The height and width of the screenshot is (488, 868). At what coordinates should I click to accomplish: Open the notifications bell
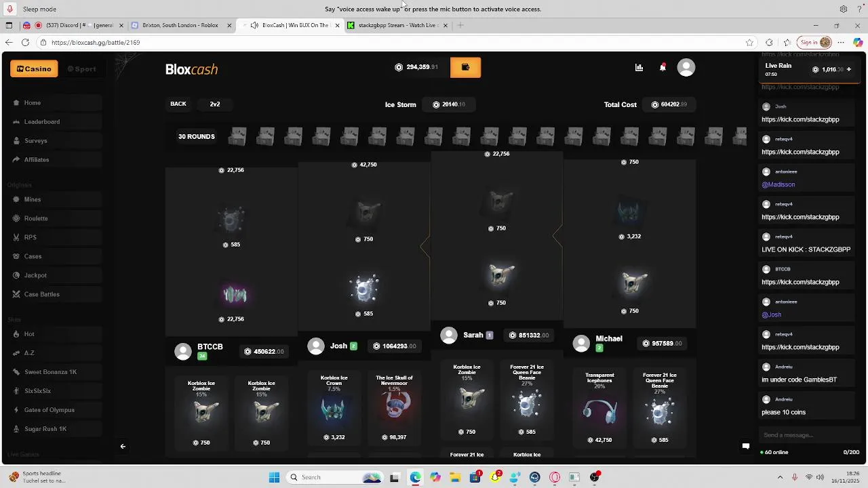tap(663, 67)
